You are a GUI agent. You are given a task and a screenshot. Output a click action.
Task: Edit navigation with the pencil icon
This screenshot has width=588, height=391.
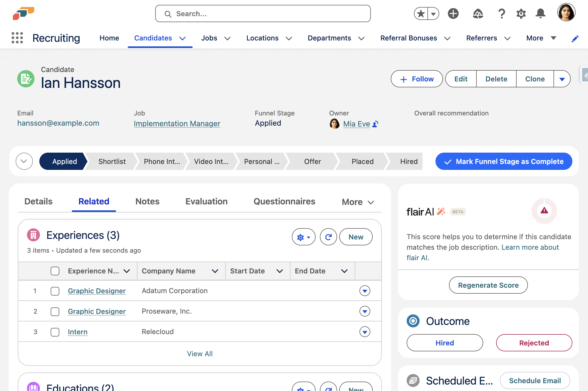(575, 39)
